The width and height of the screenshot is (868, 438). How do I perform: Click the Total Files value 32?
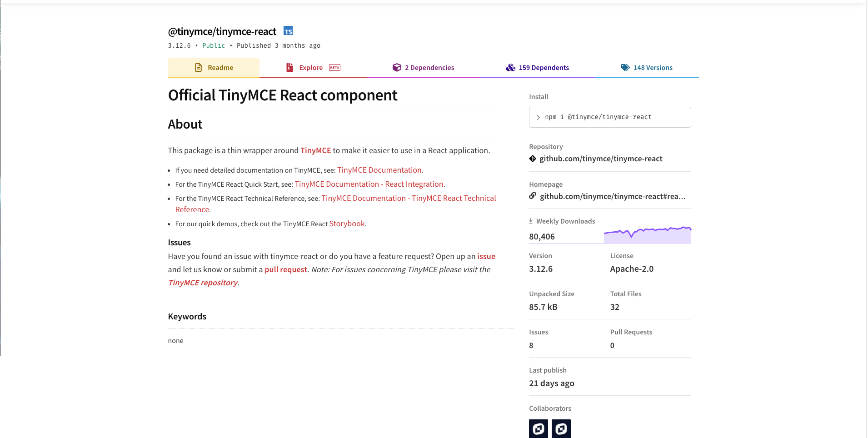(615, 307)
